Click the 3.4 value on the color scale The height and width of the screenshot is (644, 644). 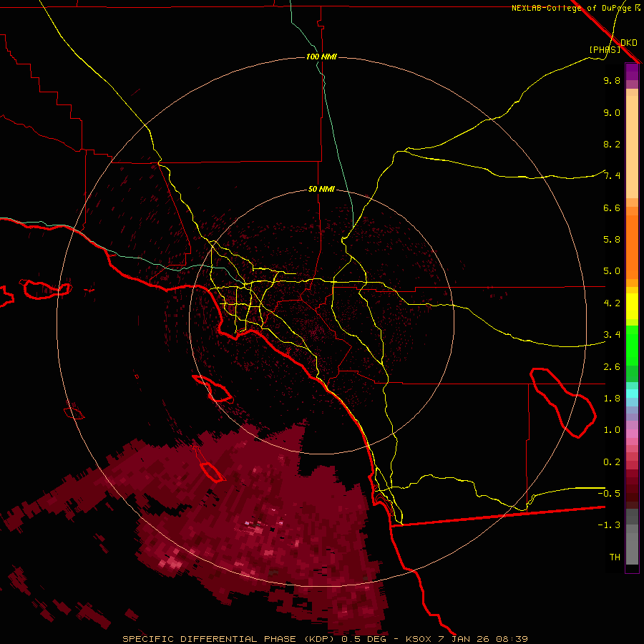(612, 335)
